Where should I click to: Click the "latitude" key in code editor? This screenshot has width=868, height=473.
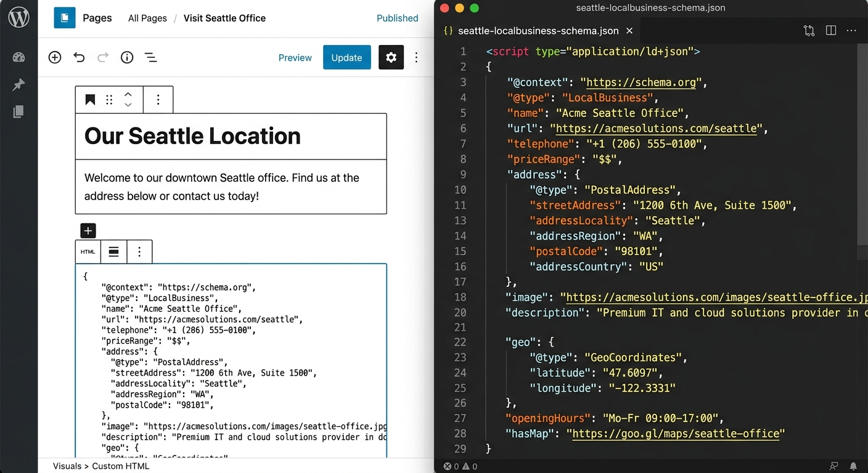(x=560, y=373)
